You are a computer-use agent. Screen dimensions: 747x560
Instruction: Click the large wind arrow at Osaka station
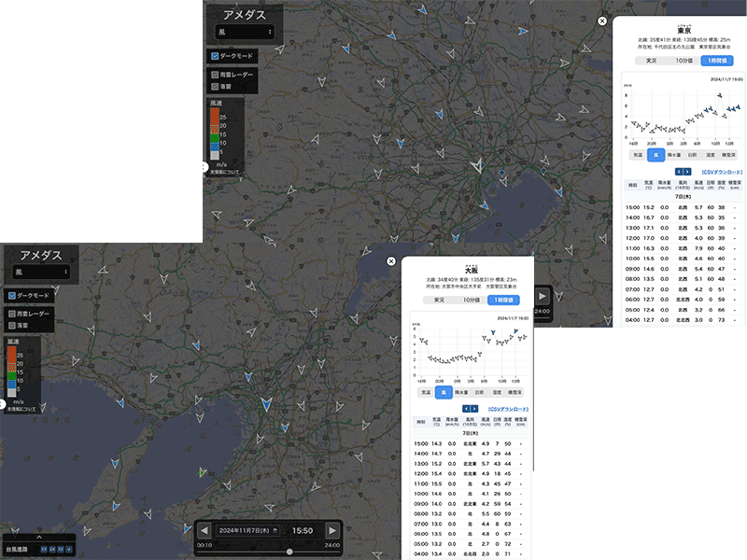point(266,405)
